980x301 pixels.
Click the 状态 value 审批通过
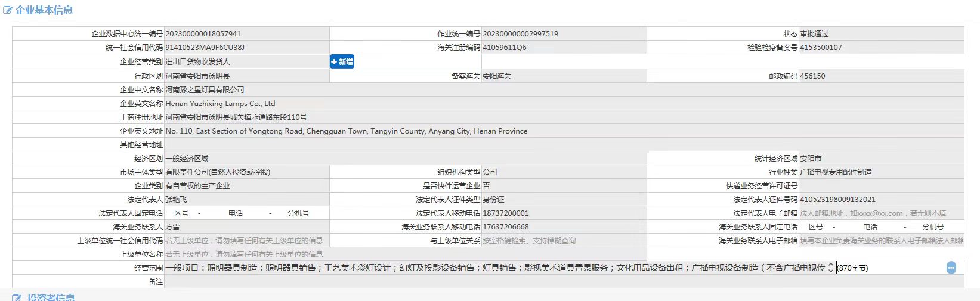pos(814,34)
